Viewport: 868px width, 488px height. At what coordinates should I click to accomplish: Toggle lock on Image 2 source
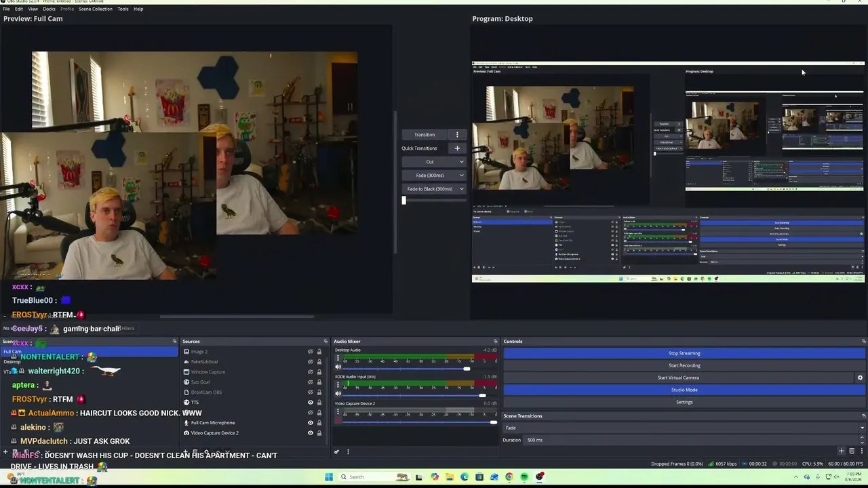pos(319,352)
